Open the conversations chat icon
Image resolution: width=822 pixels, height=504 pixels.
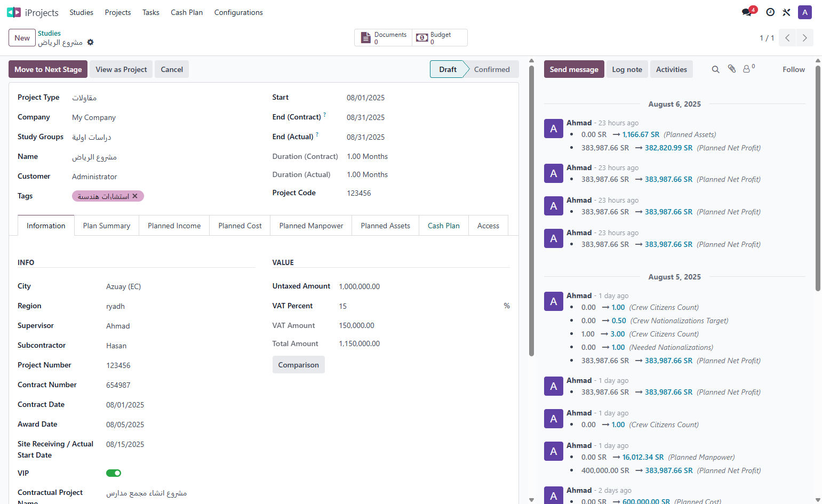[x=747, y=12]
